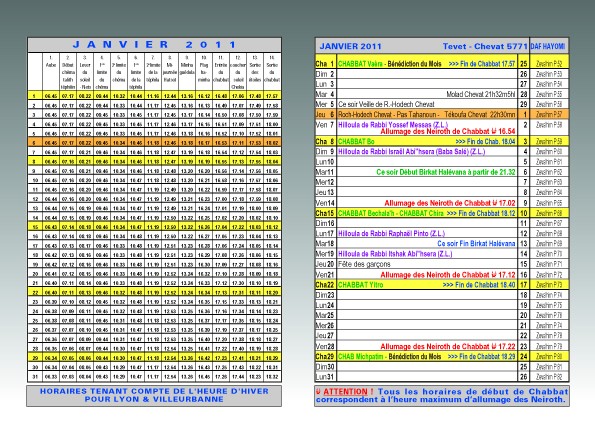Image resolution: width=595 pixels, height=425 pixels.
Task: Click 'Molad Chevat 21h32m5hl' text
Action: pos(481,94)
